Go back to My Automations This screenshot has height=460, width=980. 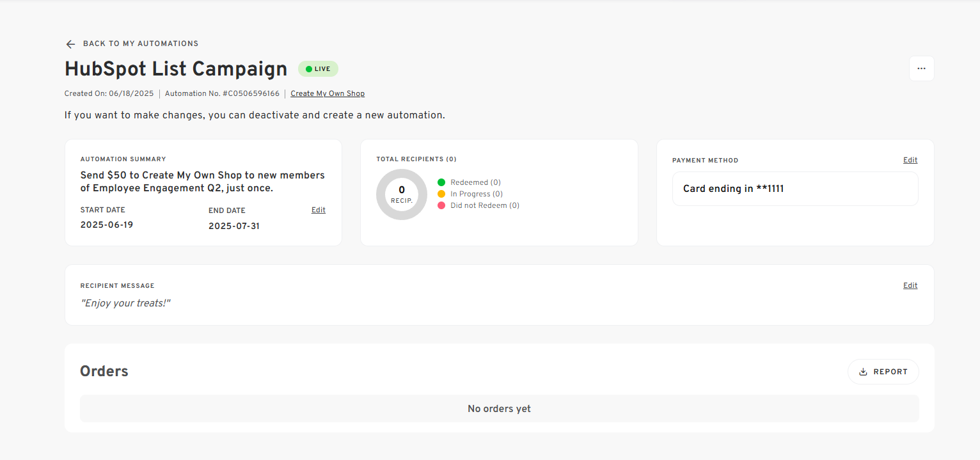pyautogui.click(x=141, y=44)
